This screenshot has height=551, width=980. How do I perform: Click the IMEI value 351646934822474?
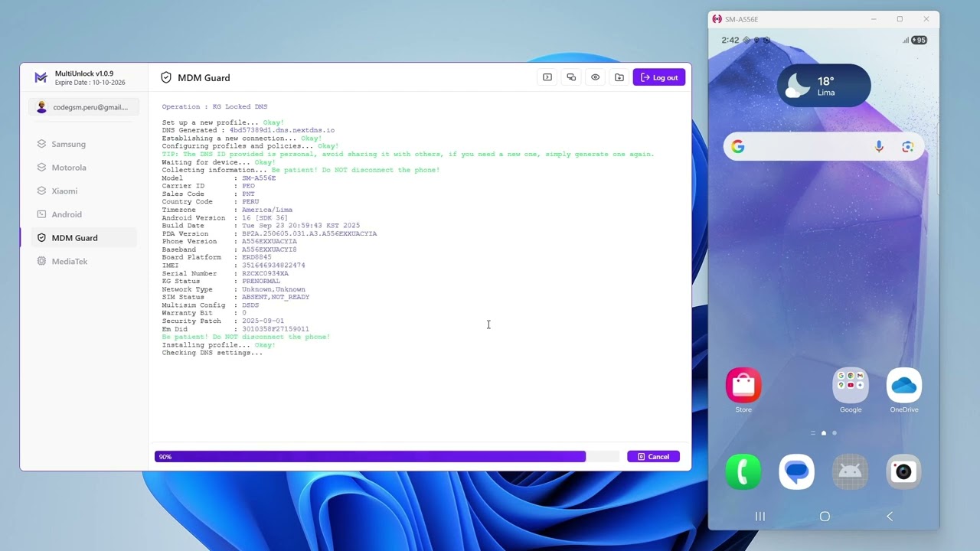(273, 266)
